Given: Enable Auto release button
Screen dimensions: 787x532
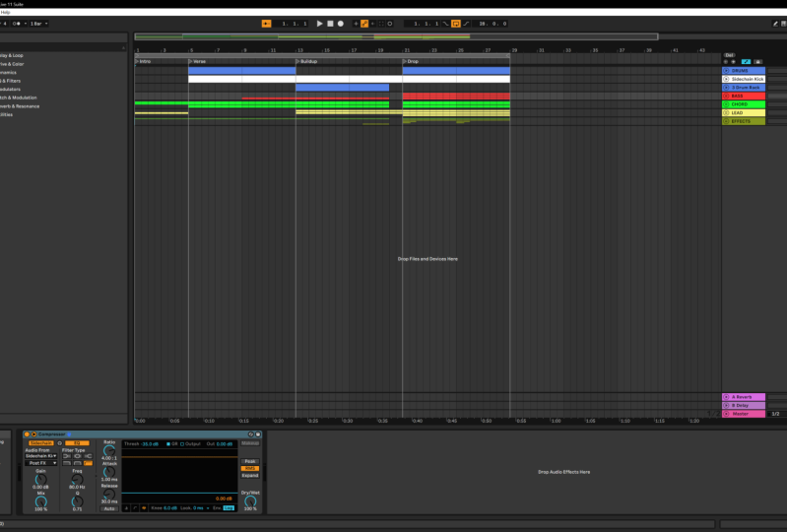Looking at the screenshot, I should [x=109, y=508].
